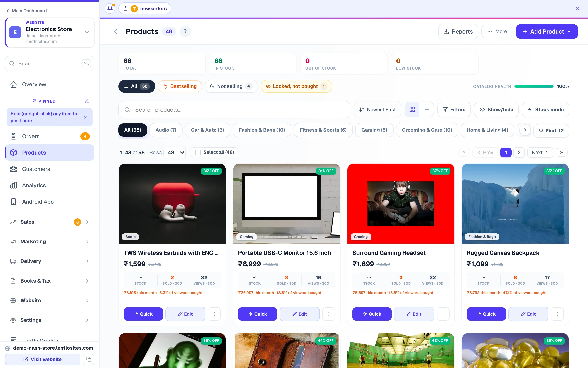Image resolution: width=588 pixels, height=368 pixels.
Task: Filter by Bestselling products
Action: [180, 86]
